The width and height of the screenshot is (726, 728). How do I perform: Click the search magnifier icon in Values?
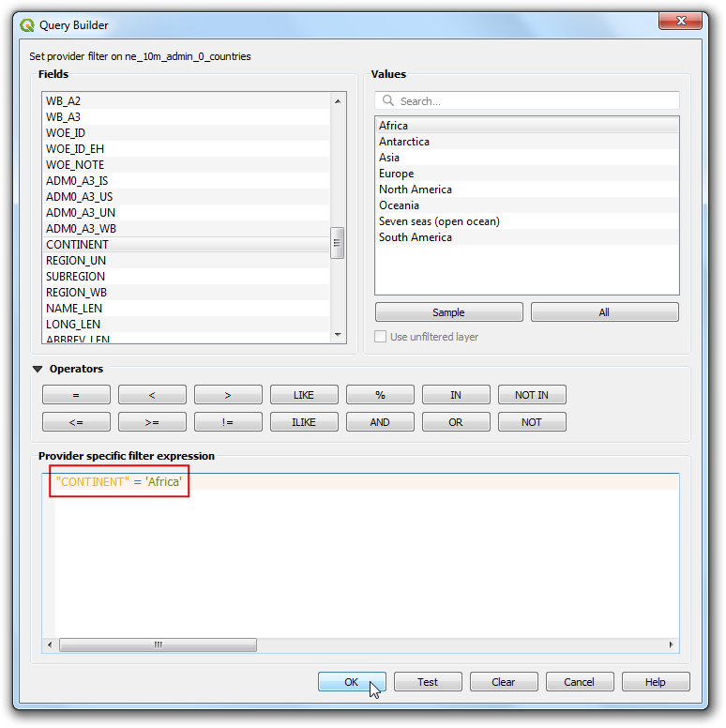[x=388, y=101]
